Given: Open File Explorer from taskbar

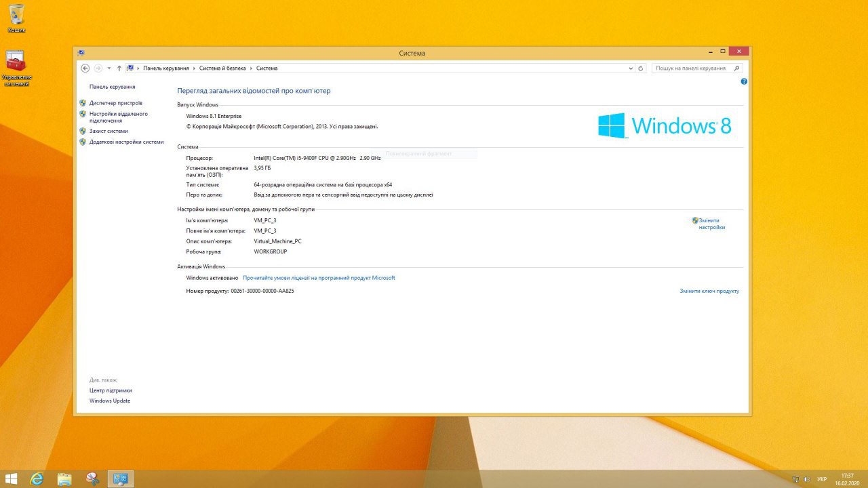Looking at the screenshot, I should [64, 479].
